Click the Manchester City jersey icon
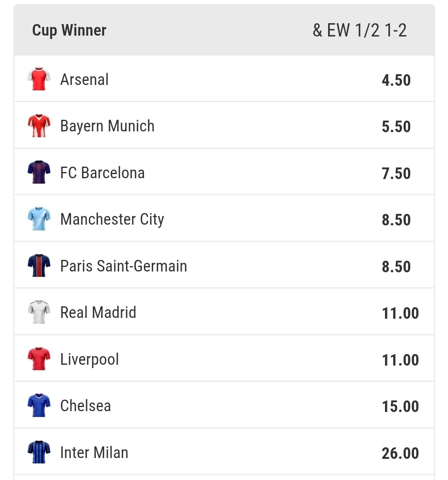 (39, 219)
